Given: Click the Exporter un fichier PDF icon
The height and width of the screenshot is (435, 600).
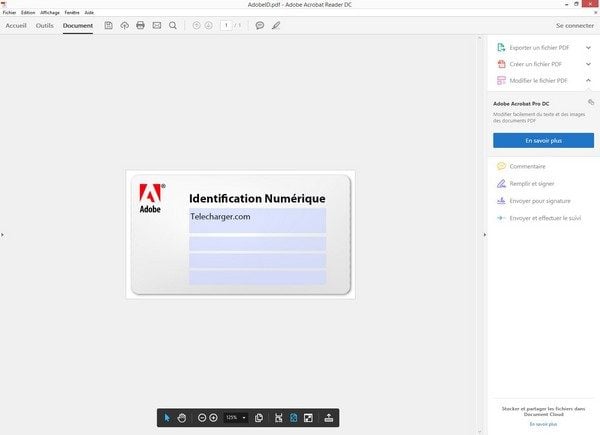Looking at the screenshot, I should [501, 47].
